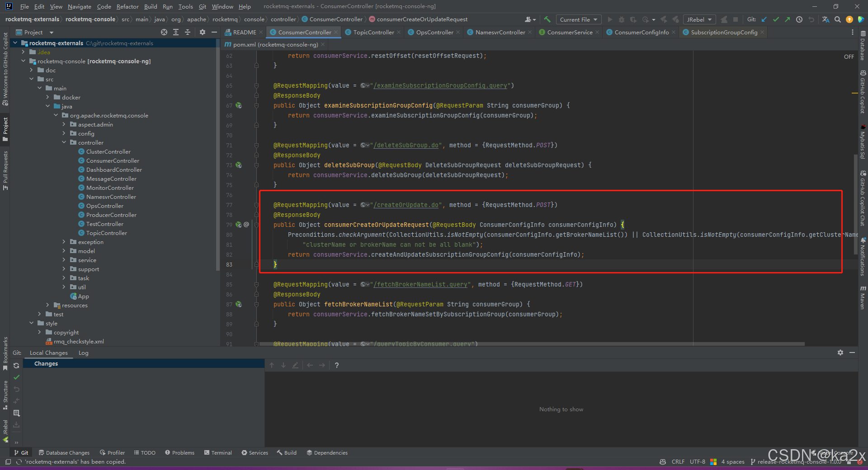
Task: Click the orange IDE update icon
Action: [x=849, y=19]
